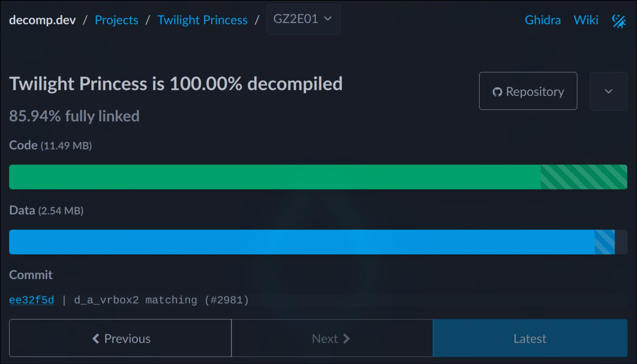Screen dimensions: 637x364
Task: Click the striped blue Data bar section
Action: click(604, 242)
